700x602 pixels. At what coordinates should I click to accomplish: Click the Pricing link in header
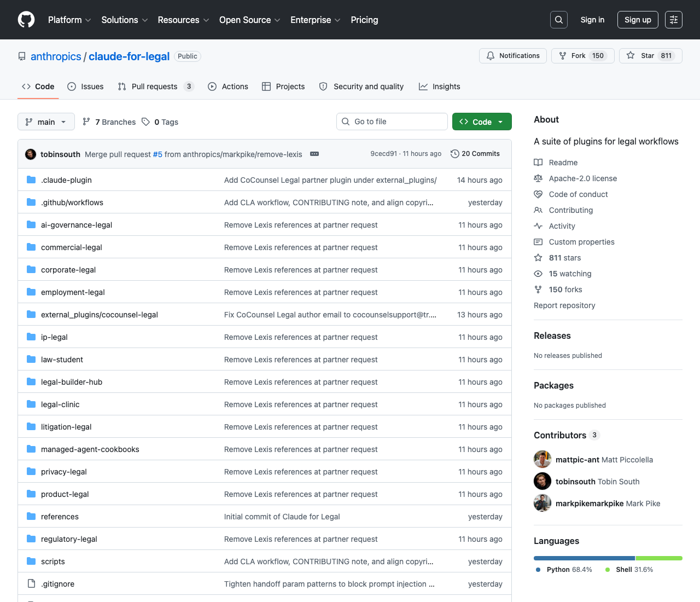(364, 20)
